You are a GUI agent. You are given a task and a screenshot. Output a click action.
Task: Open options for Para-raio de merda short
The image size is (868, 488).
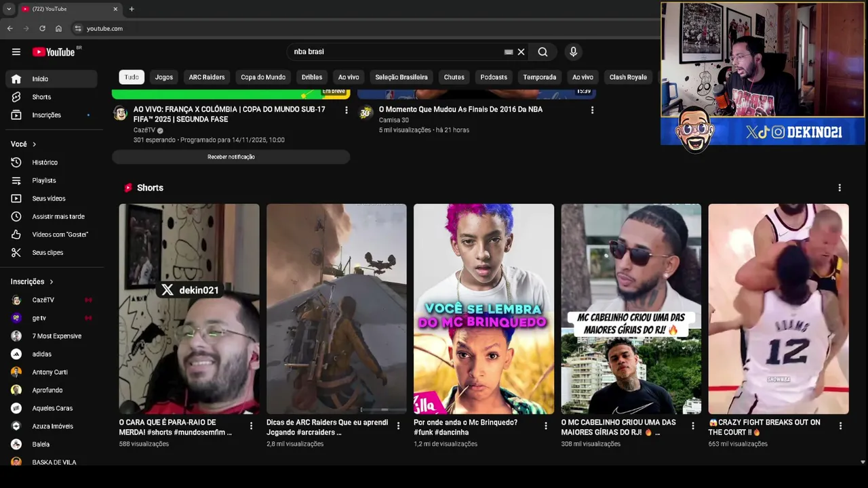pyautogui.click(x=251, y=426)
